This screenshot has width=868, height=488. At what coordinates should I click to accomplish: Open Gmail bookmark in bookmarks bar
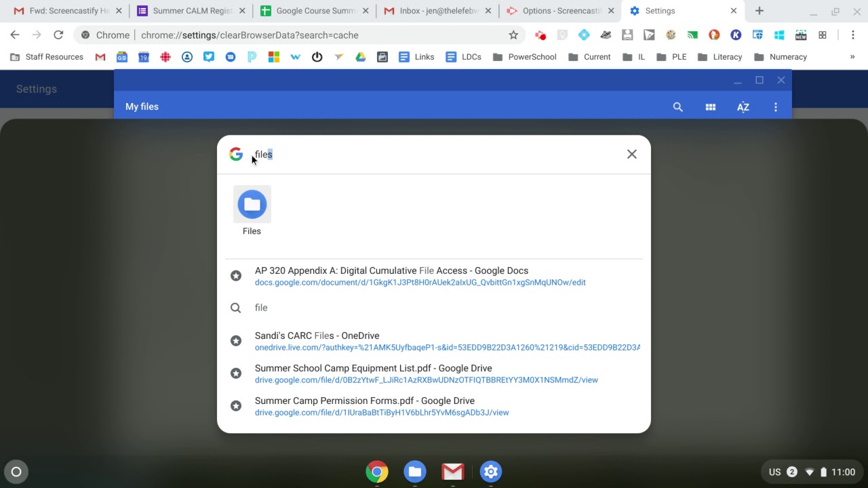pos(100,57)
